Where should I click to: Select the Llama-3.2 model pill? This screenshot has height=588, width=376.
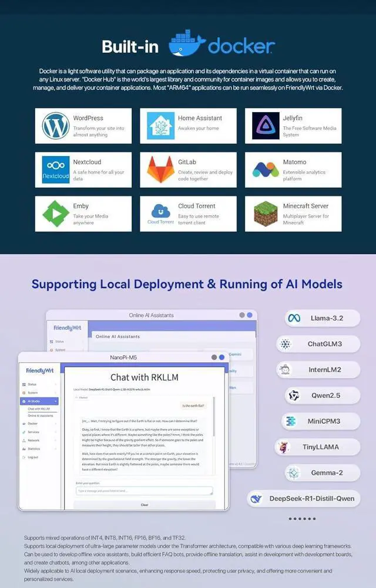click(x=323, y=318)
